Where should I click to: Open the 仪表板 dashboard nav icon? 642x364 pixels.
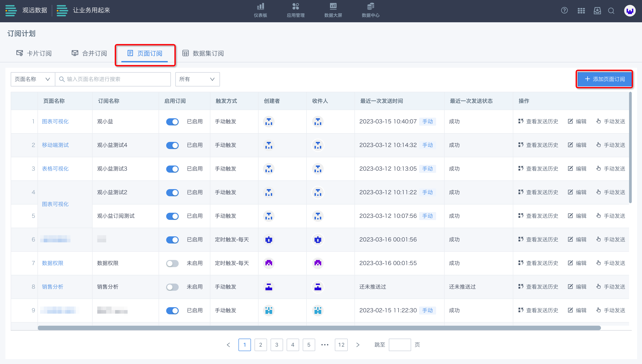260,10
